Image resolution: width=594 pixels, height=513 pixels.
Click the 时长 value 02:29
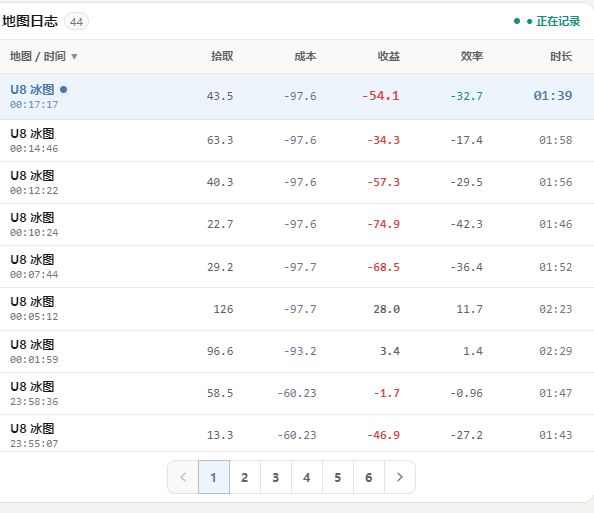pos(556,351)
